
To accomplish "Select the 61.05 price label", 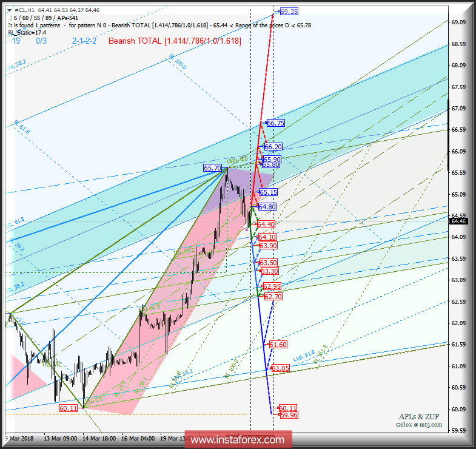I will point(280,368).
